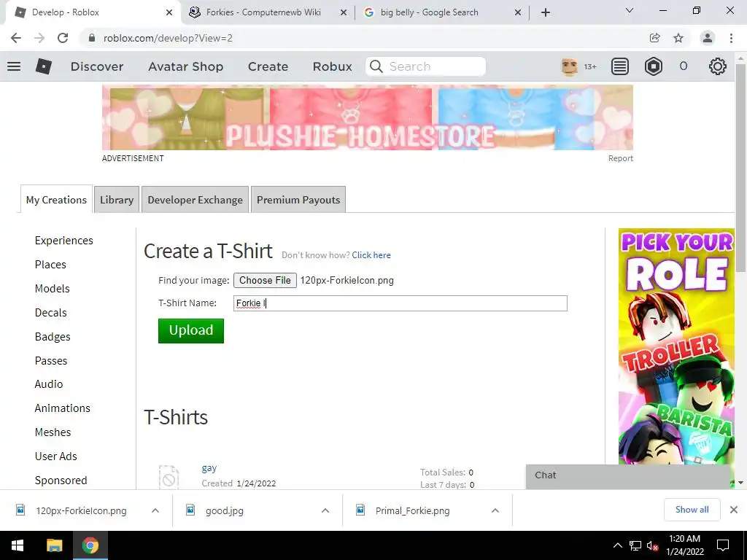Open the gay T-shirt link

click(209, 467)
